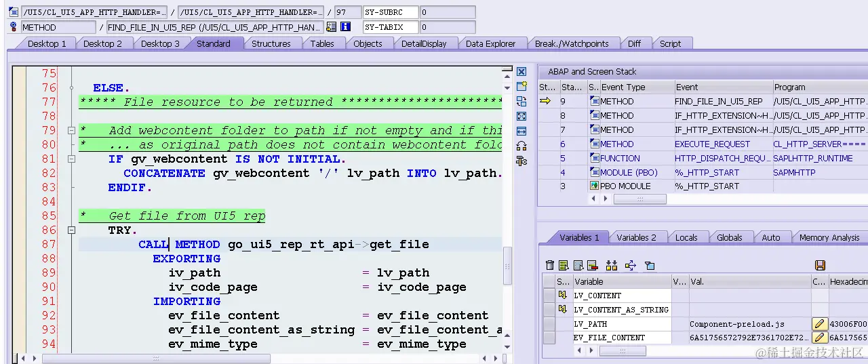Select the row selector for LV_CONTENT
Viewport: 868px width, 364px height.
tap(549, 296)
